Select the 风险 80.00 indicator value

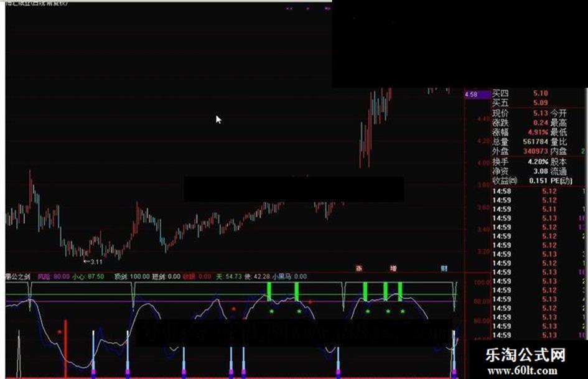(54, 276)
